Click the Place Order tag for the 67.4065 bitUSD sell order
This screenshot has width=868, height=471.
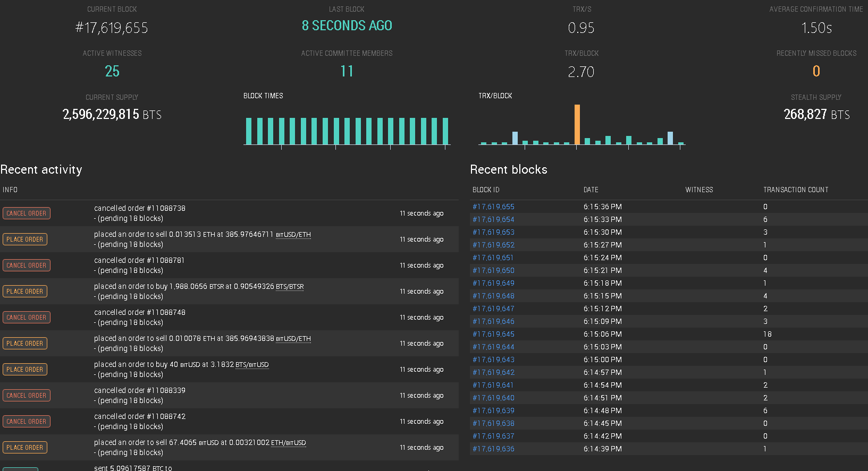25,448
